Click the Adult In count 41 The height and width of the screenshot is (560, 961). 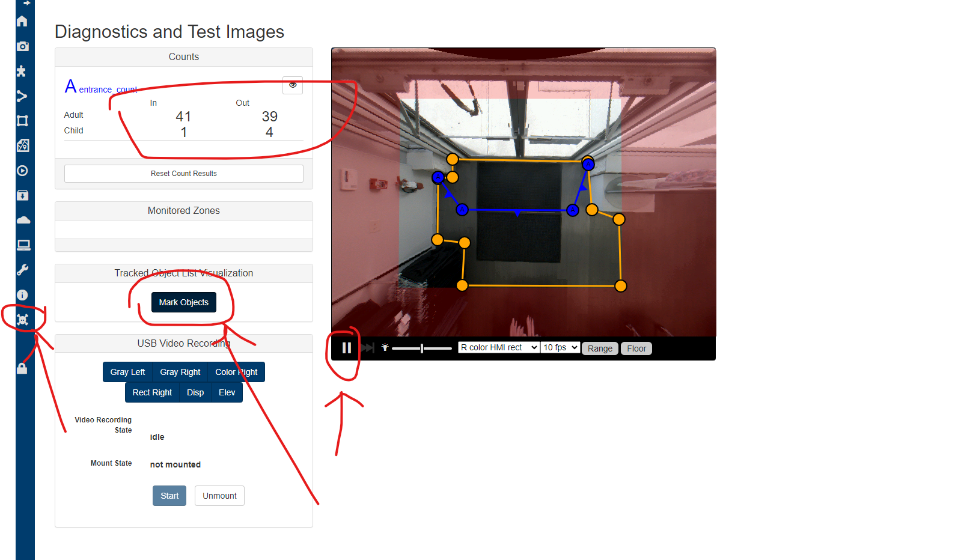coord(183,117)
